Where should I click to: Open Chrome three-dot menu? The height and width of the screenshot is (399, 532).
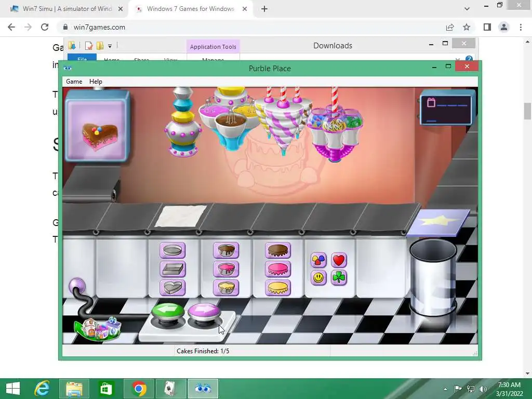click(521, 27)
